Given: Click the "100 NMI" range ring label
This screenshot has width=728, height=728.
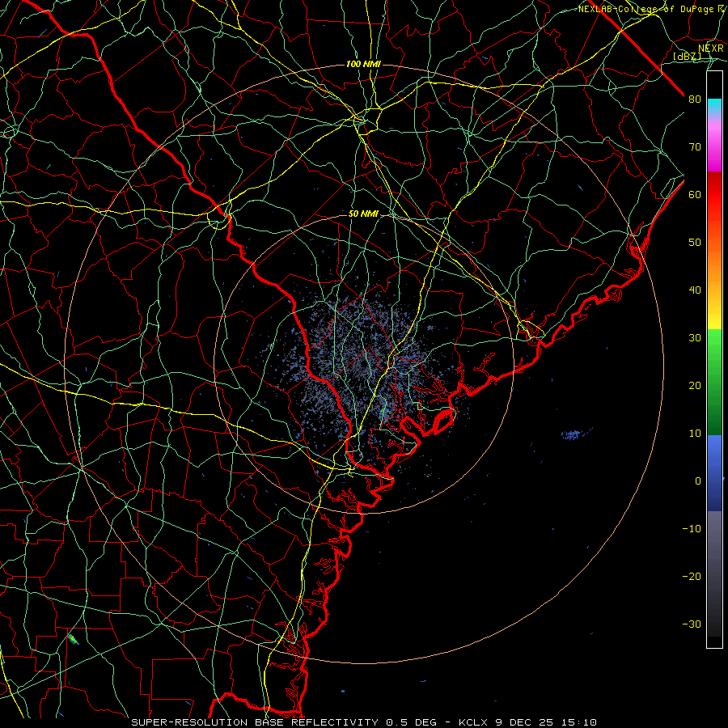Looking at the screenshot, I should [x=363, y=64].
